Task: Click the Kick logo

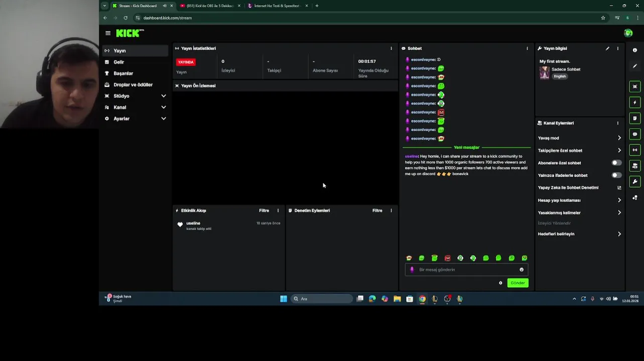Action: [130, 33]
